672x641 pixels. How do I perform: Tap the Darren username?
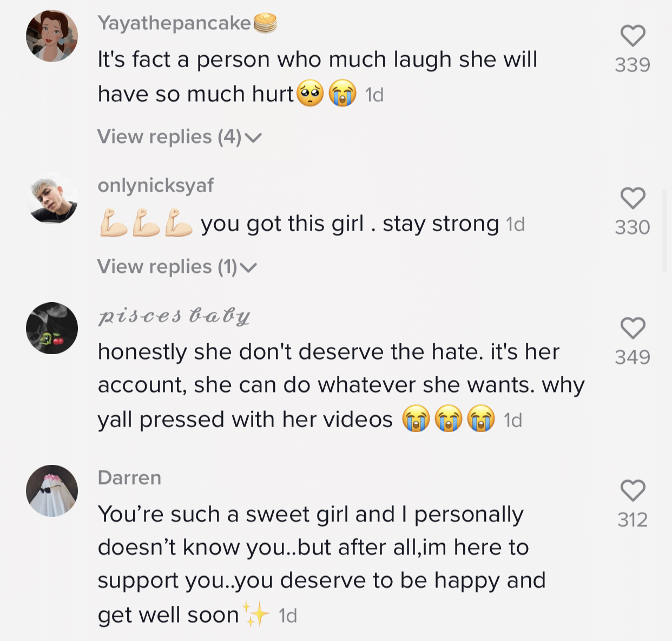[129, 478]
